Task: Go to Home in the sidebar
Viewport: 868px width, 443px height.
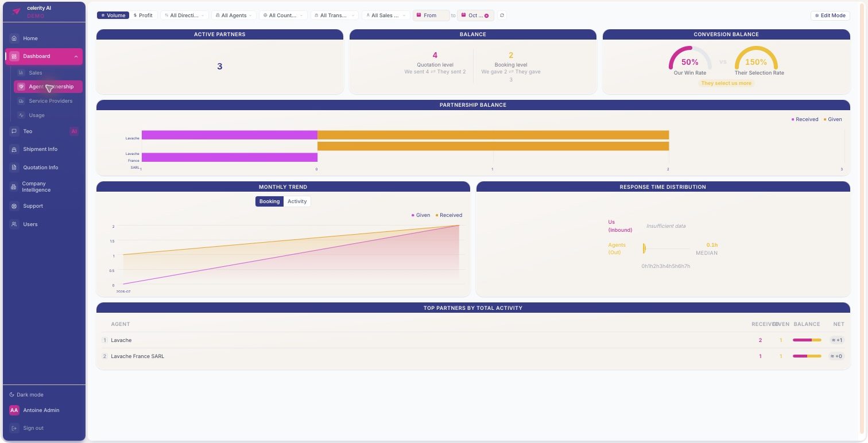Action: (44, 38)
